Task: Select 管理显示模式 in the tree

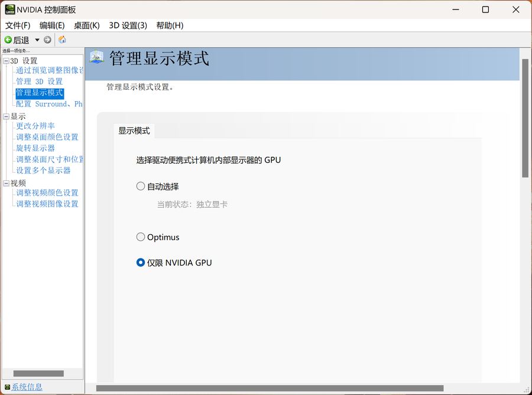Action: [40, 93]
